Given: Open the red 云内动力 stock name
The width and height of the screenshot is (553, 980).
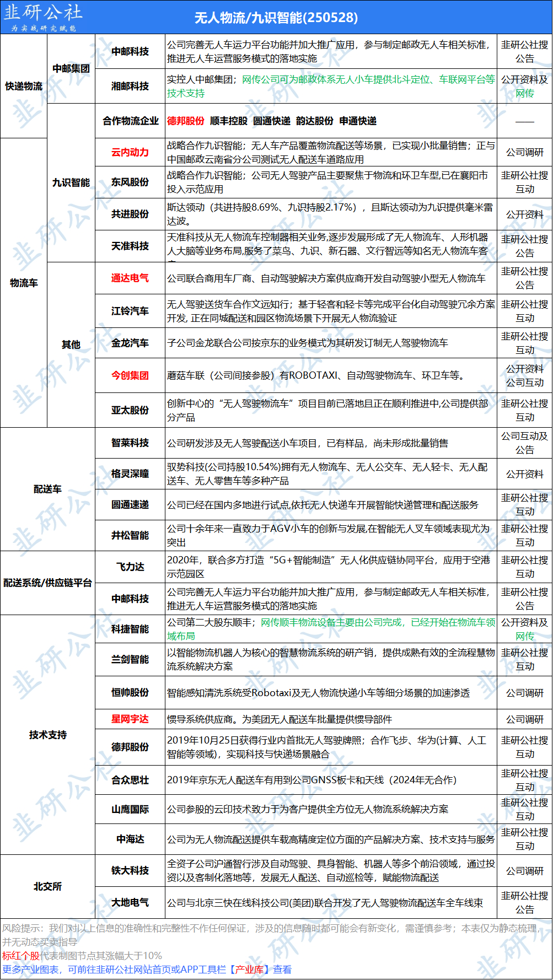Looking at the screenshot, I should (130, 152).
